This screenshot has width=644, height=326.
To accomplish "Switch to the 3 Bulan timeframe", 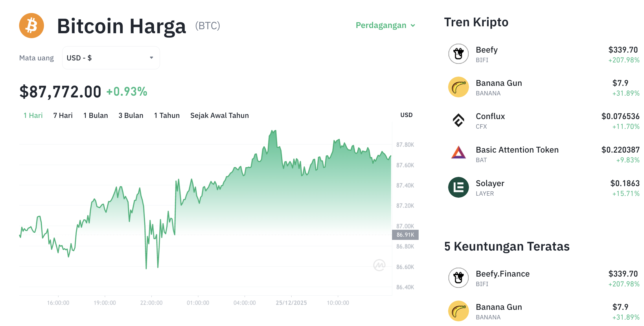I will (131, 115).
